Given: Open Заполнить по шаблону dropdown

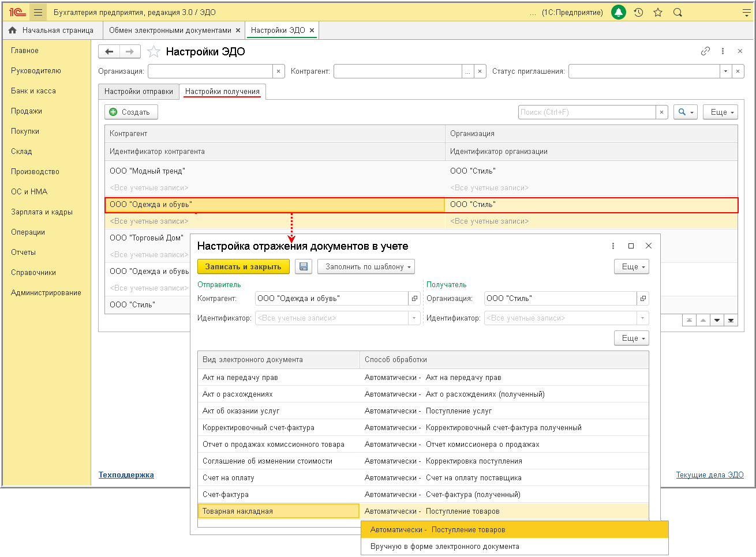Looking at the screenshot, I should tap(366, 266).
